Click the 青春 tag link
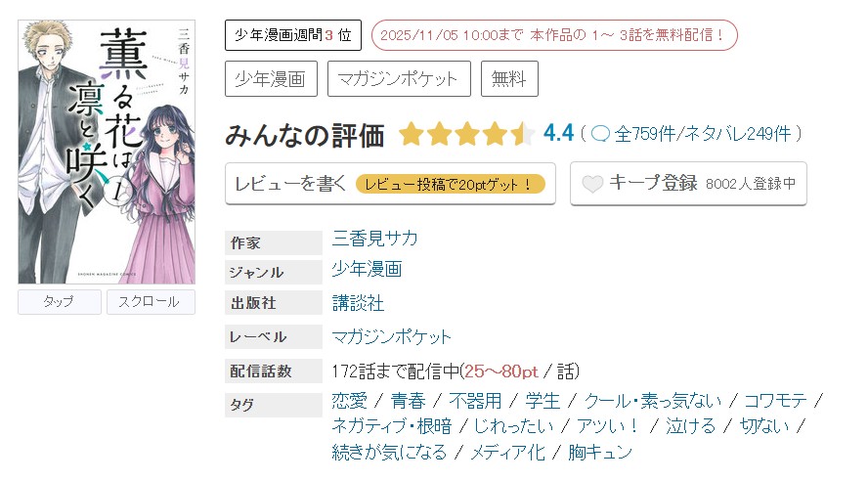 (x=408, y=401)
